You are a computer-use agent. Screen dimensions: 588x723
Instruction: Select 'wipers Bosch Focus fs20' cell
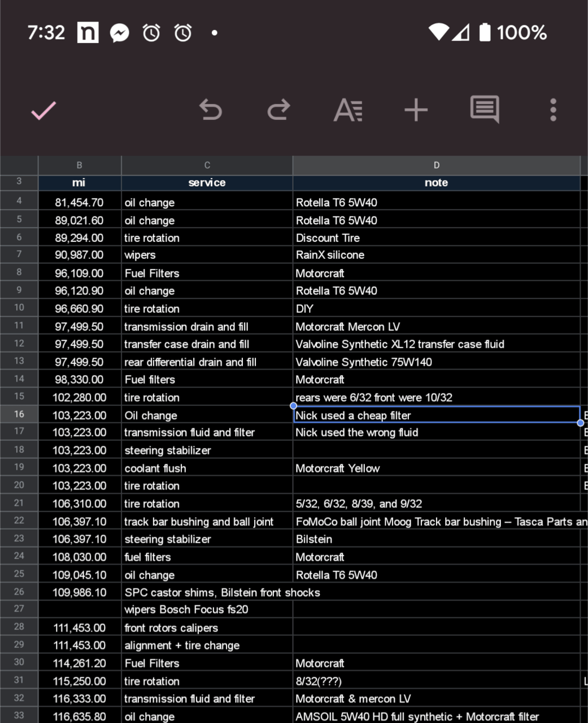(x=207, y=609)
